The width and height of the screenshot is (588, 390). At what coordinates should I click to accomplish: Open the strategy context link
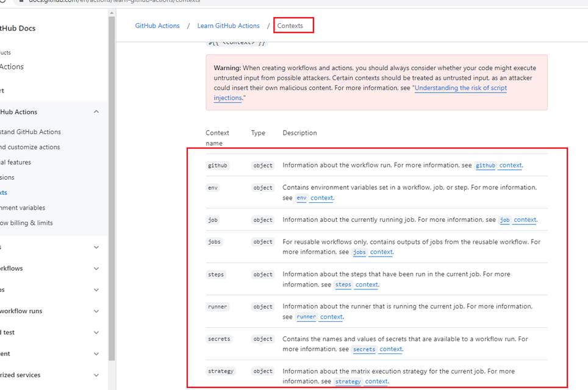362,381
